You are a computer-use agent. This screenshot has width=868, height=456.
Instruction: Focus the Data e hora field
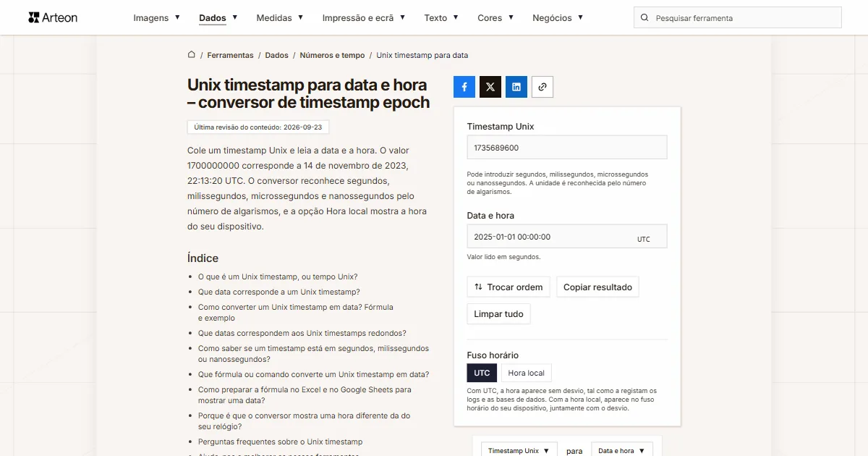point(567,237)
